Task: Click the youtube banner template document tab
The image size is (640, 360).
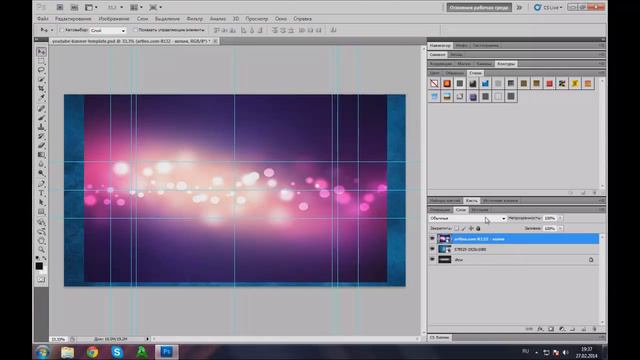Action: tap(134, 41)
